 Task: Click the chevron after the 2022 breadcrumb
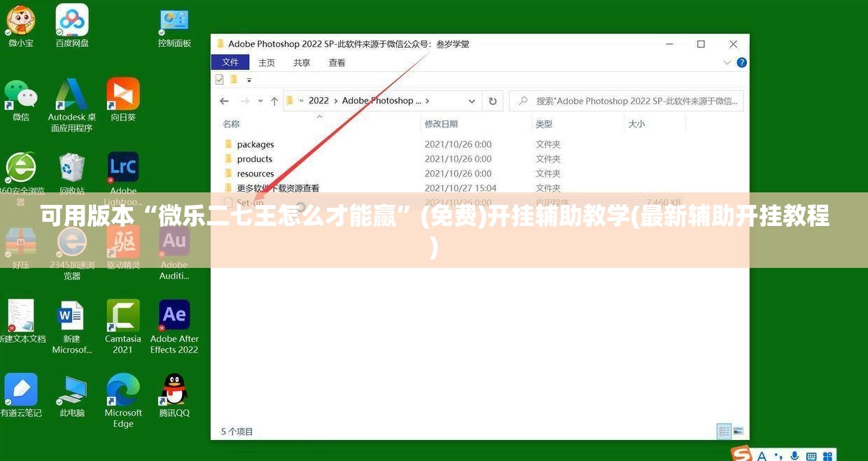[335, 101]
